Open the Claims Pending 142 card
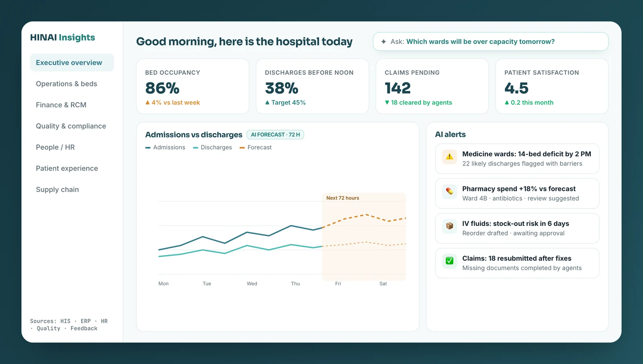The width and height of the screenshot is (643, 364). point(432,86)
